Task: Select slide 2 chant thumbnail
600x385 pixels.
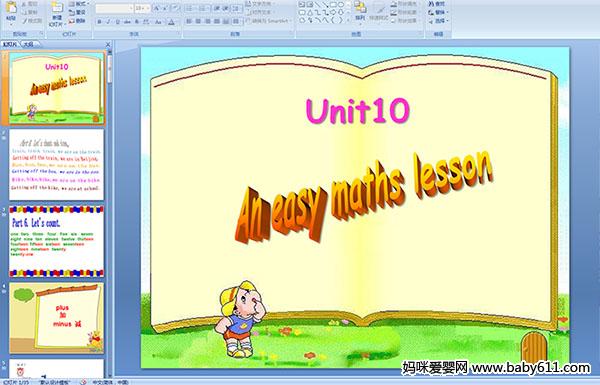Action: pyautogui.click(x=57, y=165)
